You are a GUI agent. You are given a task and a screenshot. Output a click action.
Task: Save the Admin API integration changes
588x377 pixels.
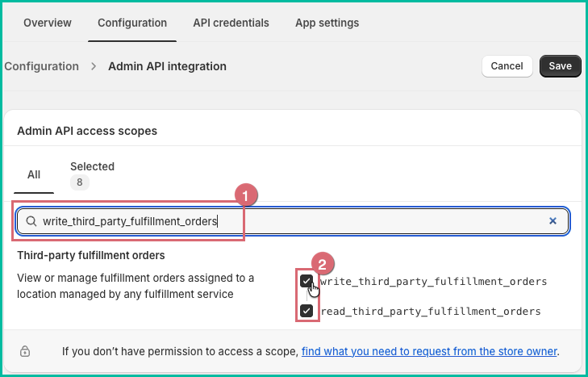click(561, 66)
